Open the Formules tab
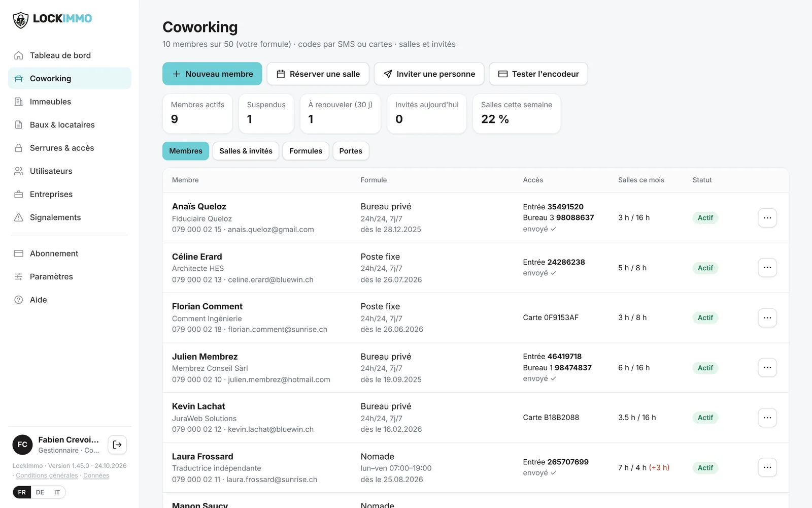 click(306, 151)
